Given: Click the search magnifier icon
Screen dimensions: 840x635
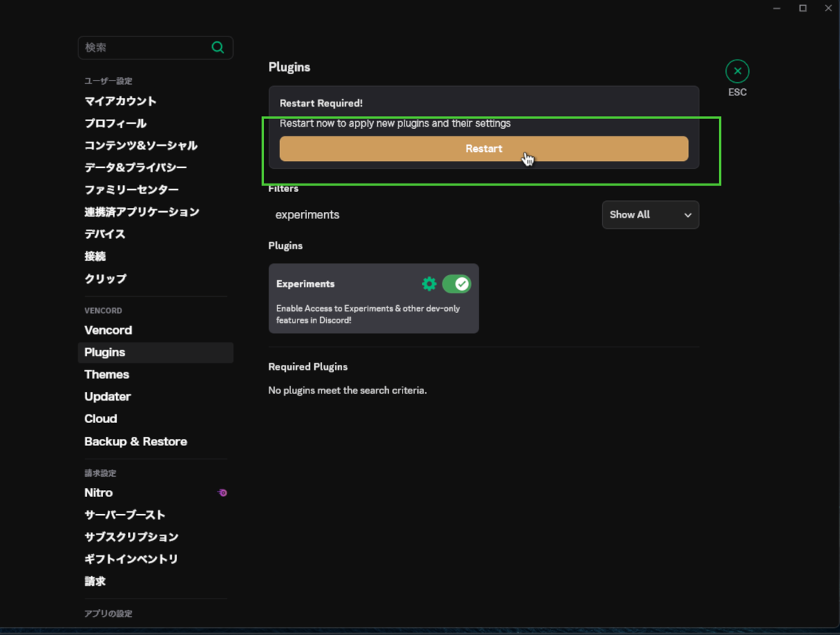Looking at the screenshot, I should click(218, 48).
